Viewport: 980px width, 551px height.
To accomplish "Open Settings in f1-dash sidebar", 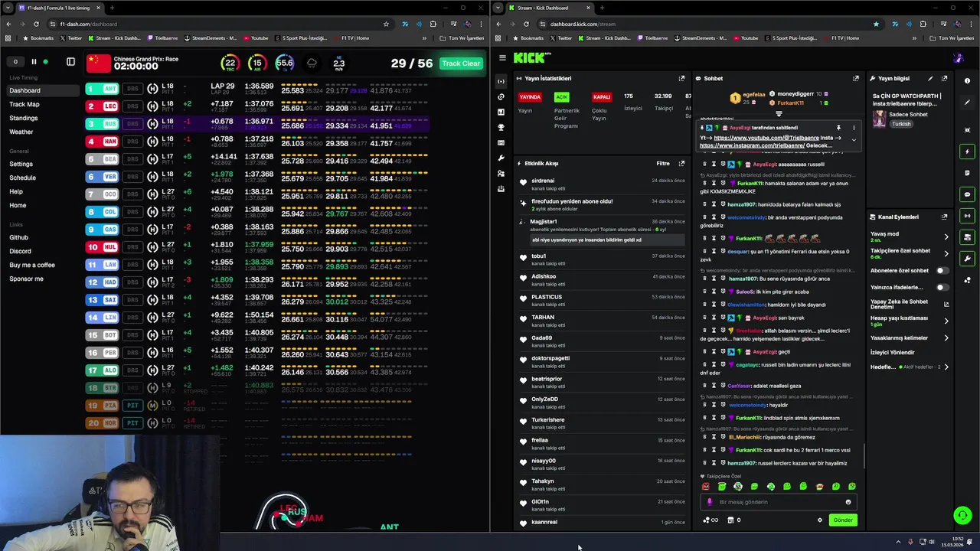I will pyautogui.click(x=21, y=164).
